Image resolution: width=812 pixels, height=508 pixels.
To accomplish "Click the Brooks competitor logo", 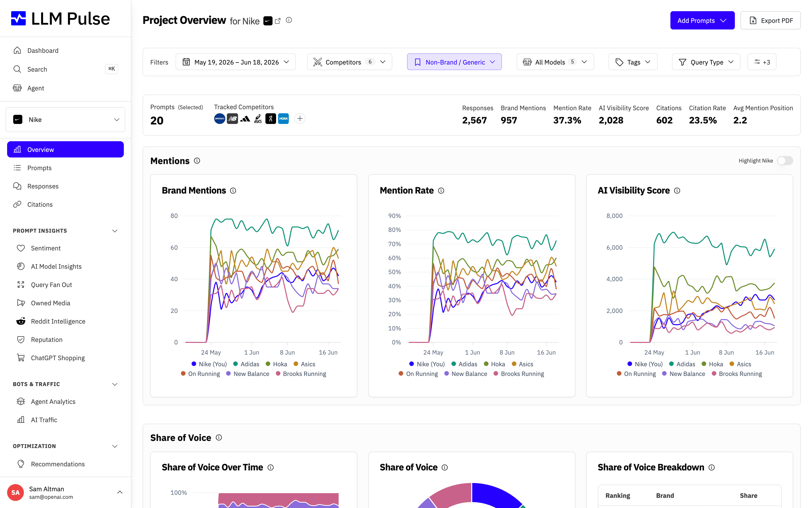I will tap(220, 119).
